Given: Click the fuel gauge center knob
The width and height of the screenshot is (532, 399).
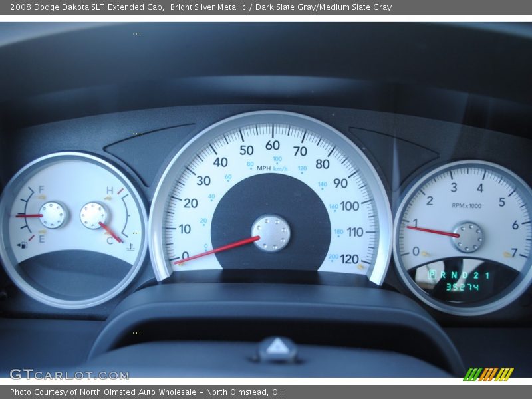Looking at the screenshot, I should click(53, 215).
